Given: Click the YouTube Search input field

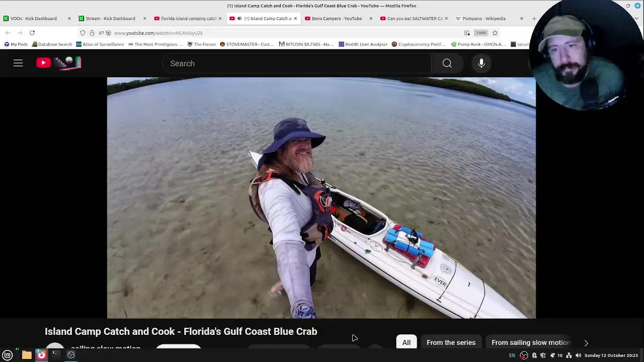Looking at the screenshot, I should [x=297, y=63].
